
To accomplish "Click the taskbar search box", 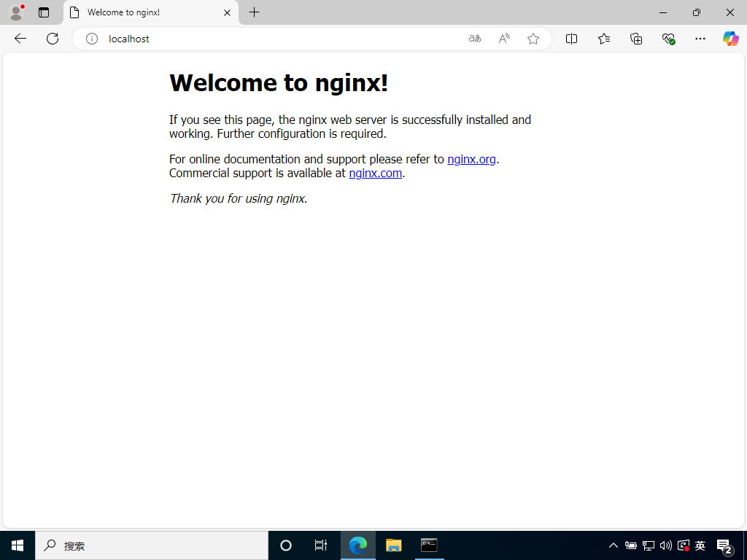I will point(152,545).
